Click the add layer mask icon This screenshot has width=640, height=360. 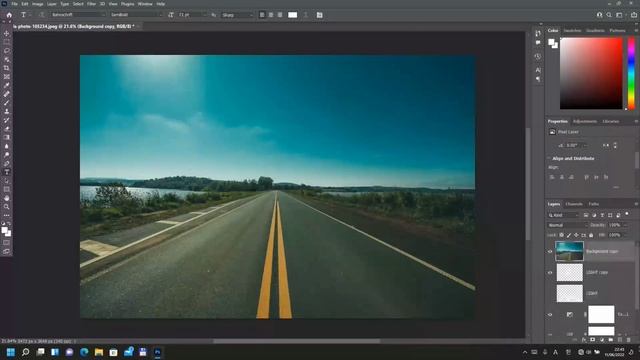pyautogui.click(x=593, y=340)
